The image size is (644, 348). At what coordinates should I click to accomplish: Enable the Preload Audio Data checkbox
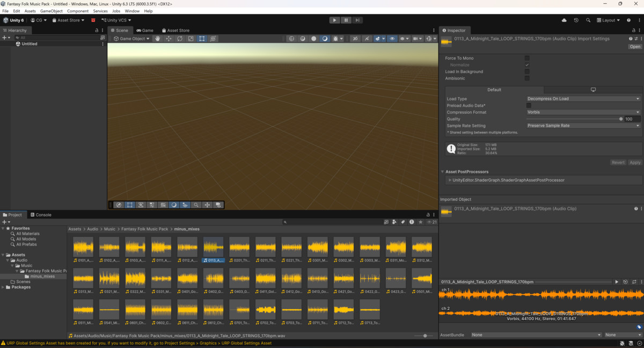tap(529, 106)
